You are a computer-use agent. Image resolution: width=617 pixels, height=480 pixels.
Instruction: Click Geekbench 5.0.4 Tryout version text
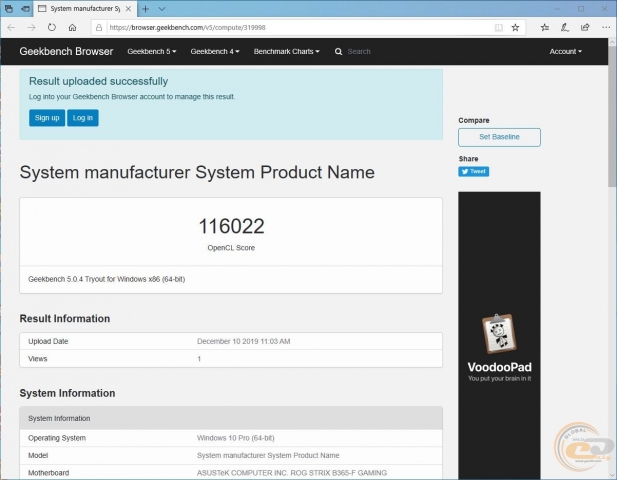107,279
